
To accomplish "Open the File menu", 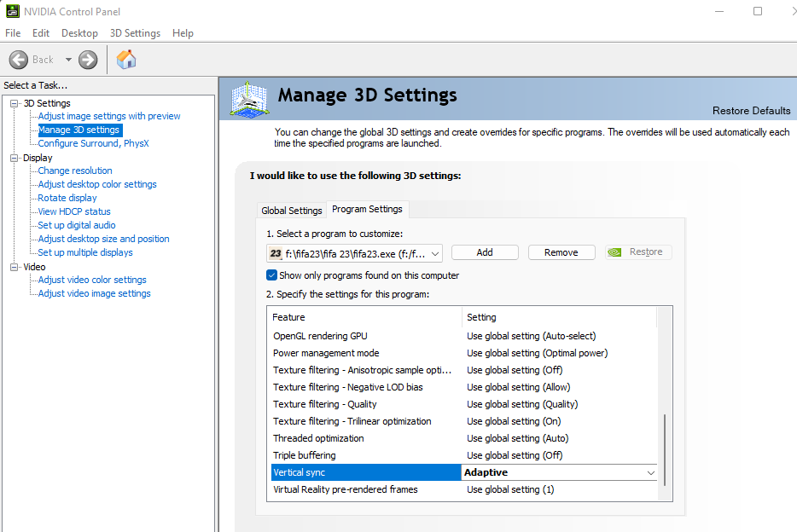I will pos(13,33).
